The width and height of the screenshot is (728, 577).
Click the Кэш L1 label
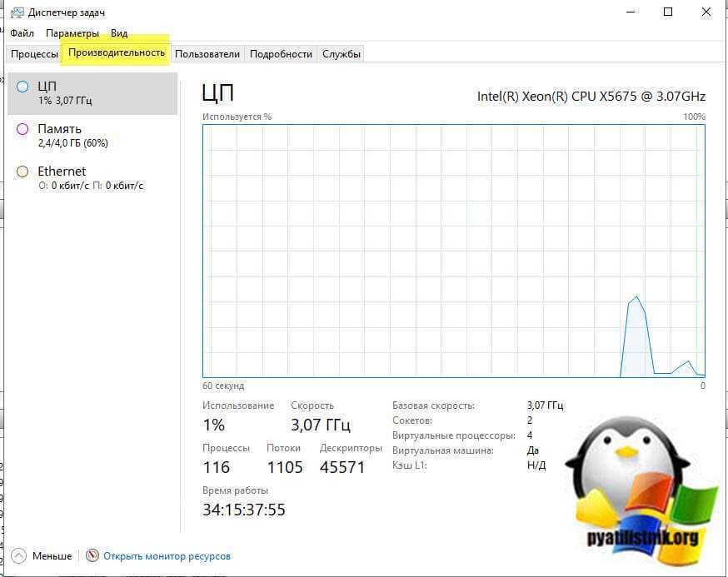[410, 465]
